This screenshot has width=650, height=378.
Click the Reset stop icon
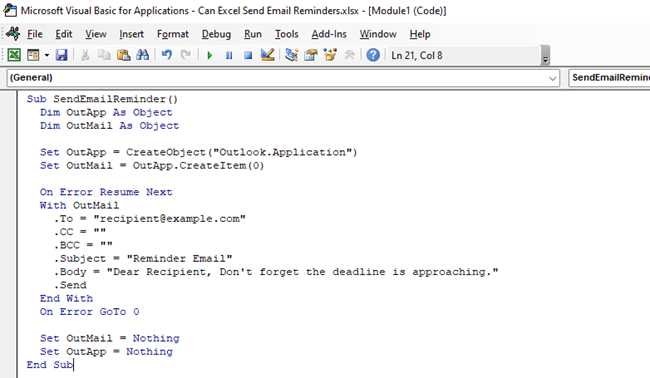pyautogui.click(x=248, y=55)
